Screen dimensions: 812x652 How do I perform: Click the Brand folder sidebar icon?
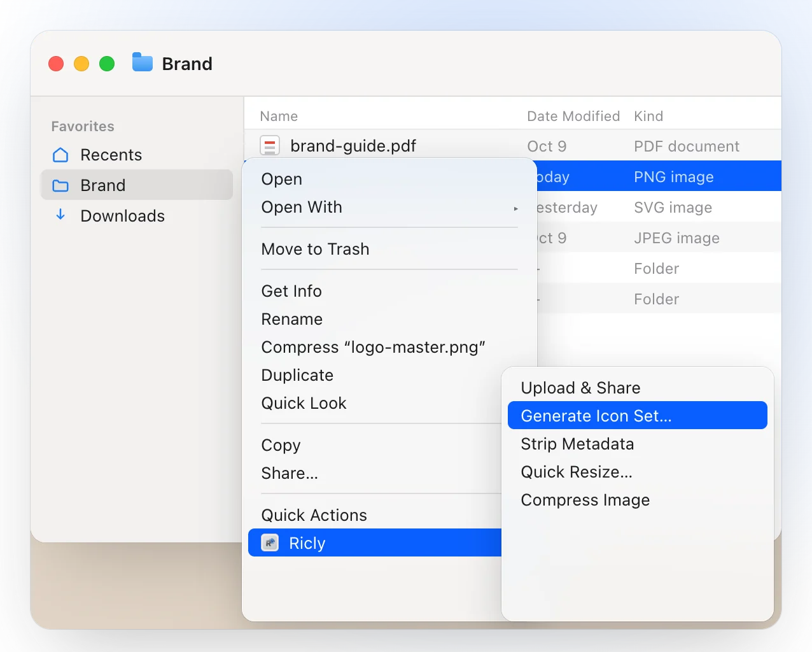tap(60, 185)
